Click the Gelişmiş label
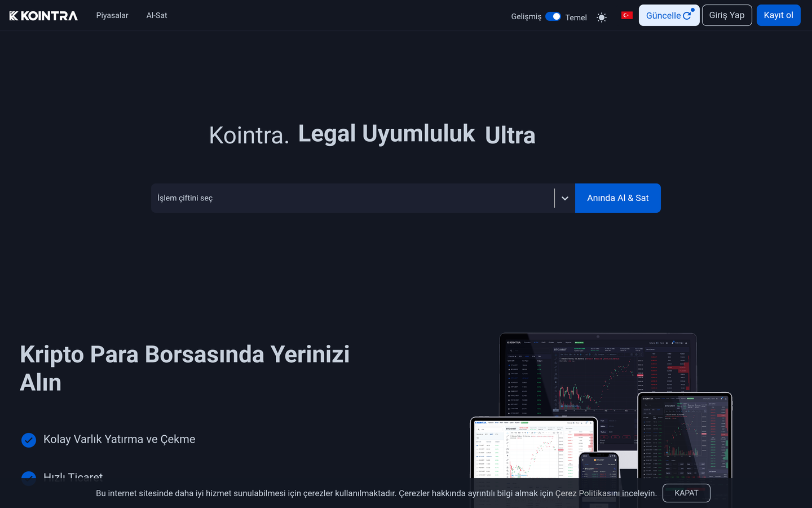 pyautogui.click(x=526, y=17)
